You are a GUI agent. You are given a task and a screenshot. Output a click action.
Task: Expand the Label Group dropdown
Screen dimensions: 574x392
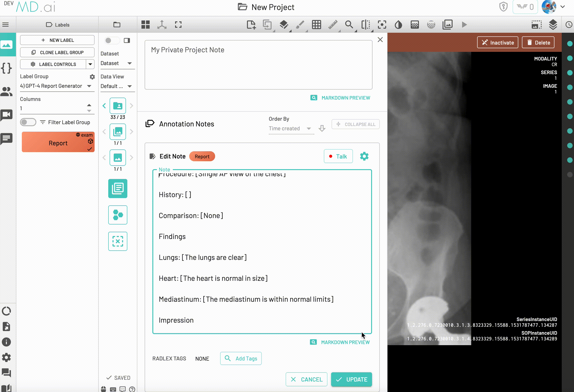(89, 86)
